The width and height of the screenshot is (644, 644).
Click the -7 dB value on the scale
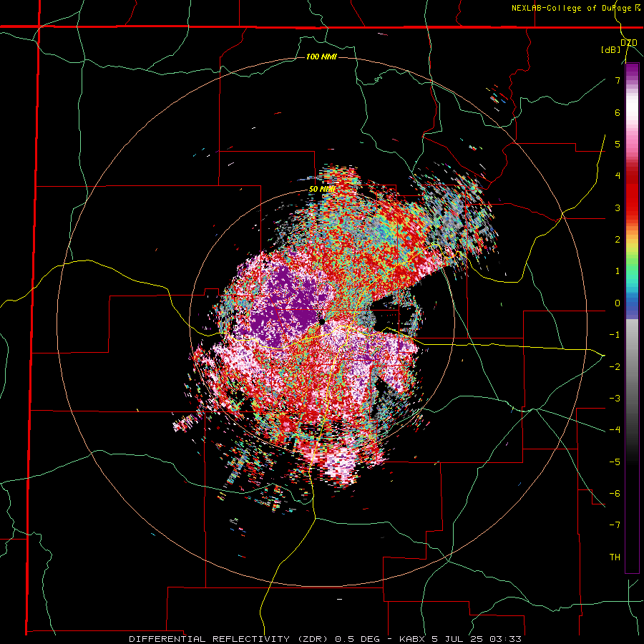(615, 525)
